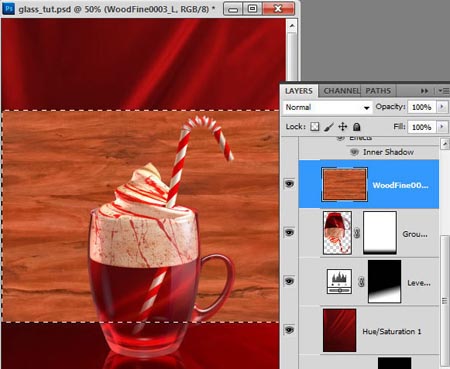The height and width of the screenshot is (369, 450).
Task: Select the Lock all padlock icon
Action: (x=357, y=127)
